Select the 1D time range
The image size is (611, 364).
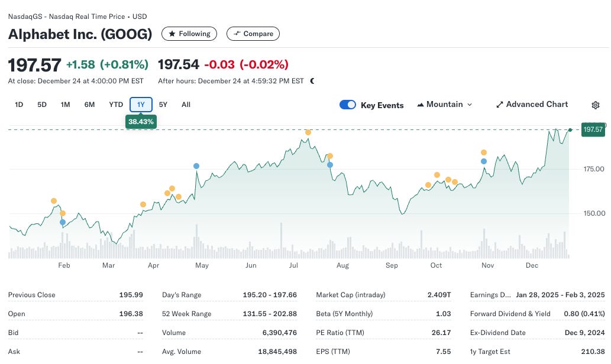(x=19, y=105)
